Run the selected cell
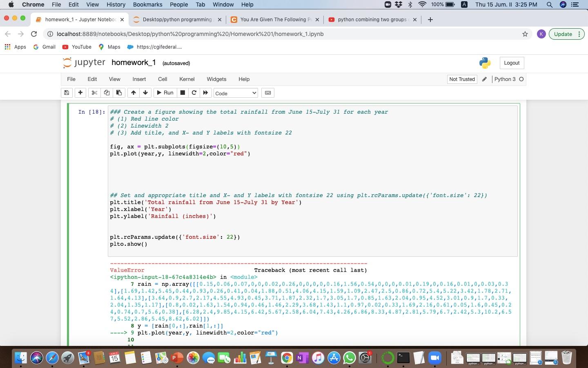 tap(165, 93)
